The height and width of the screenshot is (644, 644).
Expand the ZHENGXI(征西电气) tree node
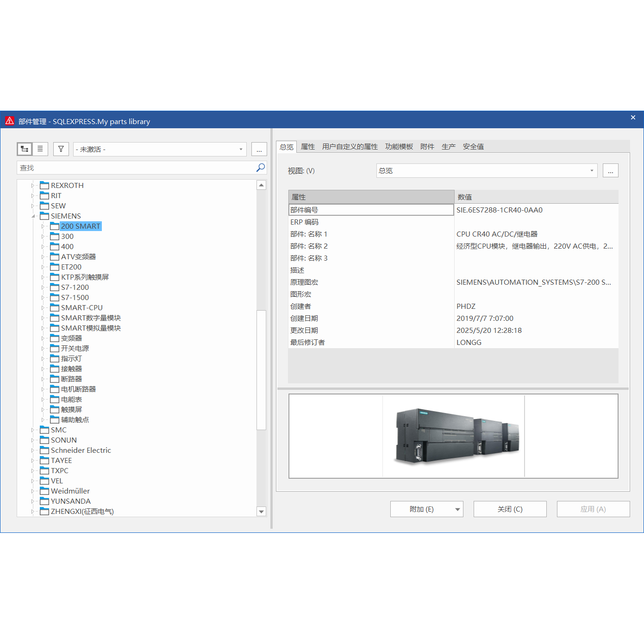[33, 512]
